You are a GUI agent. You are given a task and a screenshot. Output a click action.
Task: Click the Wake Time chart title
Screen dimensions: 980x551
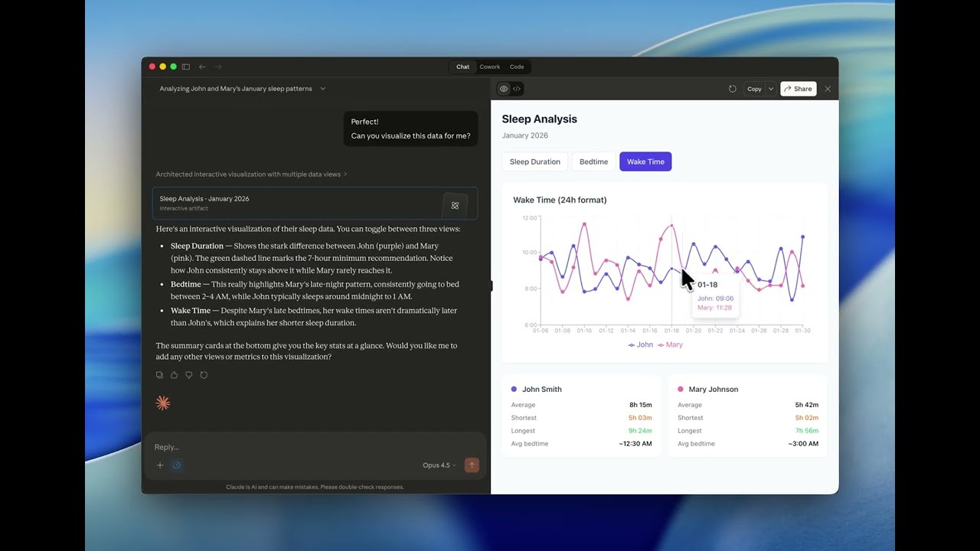coord(560,200)
